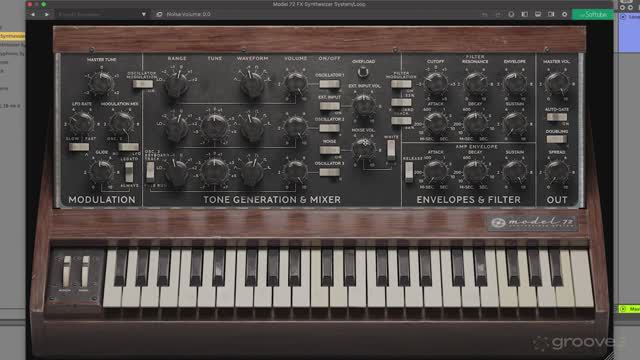Click the filter Resonance knob
640x360 pixels.
pyautogui.click(x=475, y=84)
